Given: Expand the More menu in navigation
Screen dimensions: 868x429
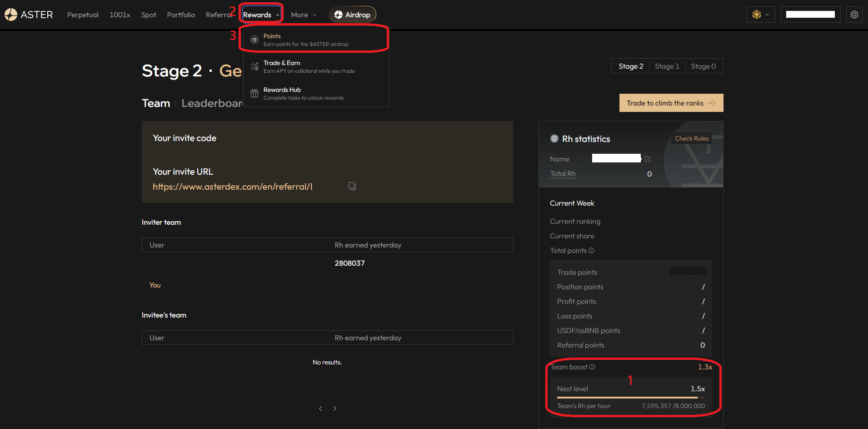Looking at the screenshot, I should (303, 15).
